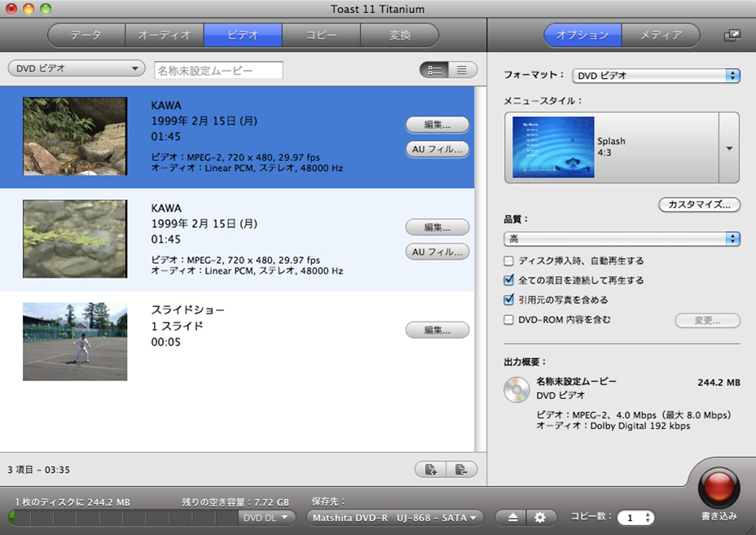Enable DVD-ROM 内容を含む checkbox

(508, 319)
